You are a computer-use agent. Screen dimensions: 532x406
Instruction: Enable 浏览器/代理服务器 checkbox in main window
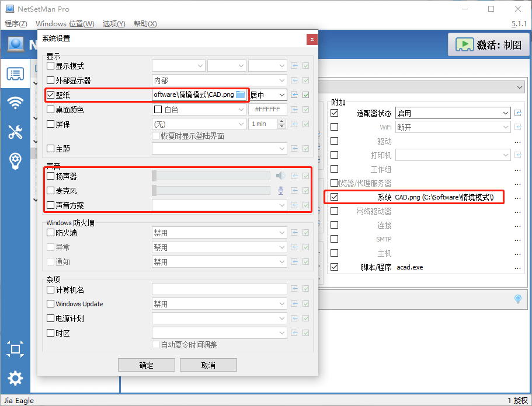[334, 183]
